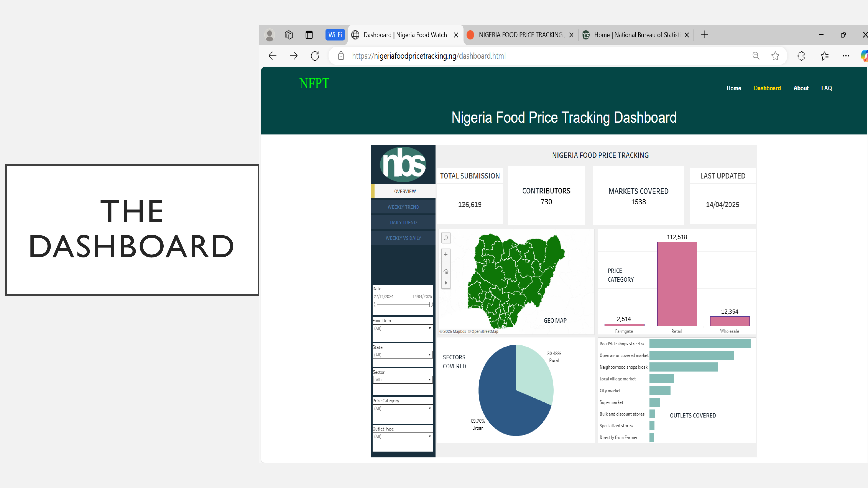This screenshot has height=488, width=868.
Task: Select the map search magnifier icon
Action: 446,238
